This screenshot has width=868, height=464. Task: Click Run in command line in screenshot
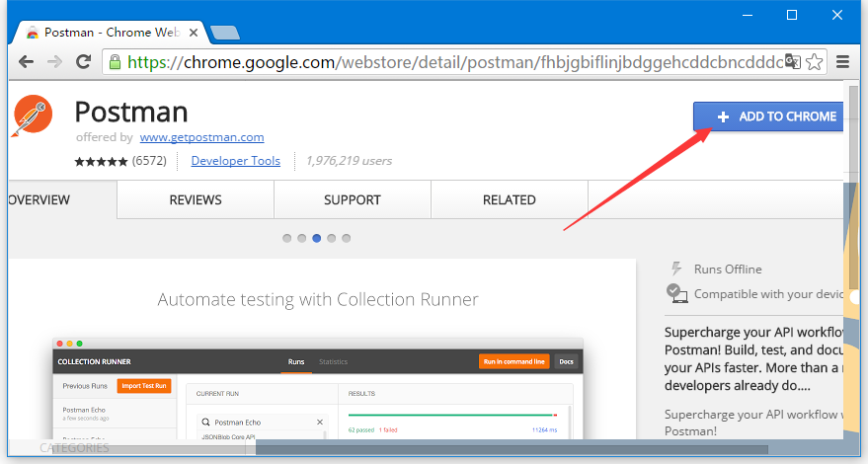click(x=514, y=361)
